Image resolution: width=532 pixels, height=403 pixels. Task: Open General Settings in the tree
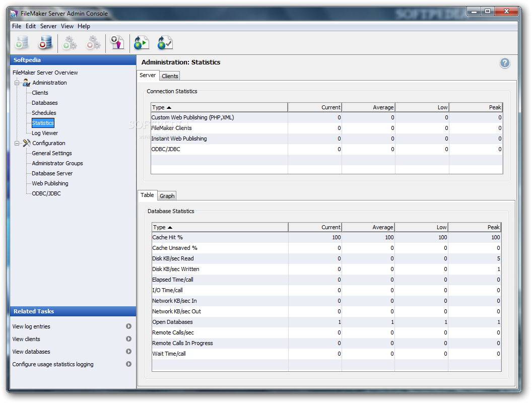coord(52,153)
